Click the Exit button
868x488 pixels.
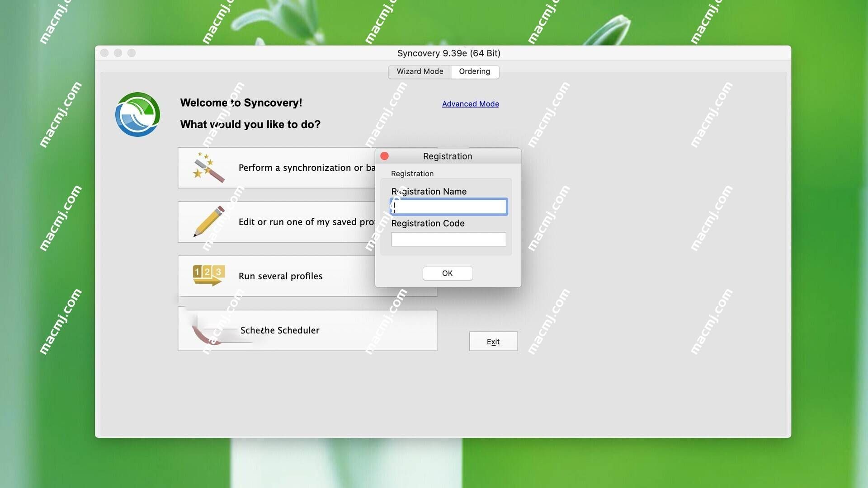tap(493, 342)
